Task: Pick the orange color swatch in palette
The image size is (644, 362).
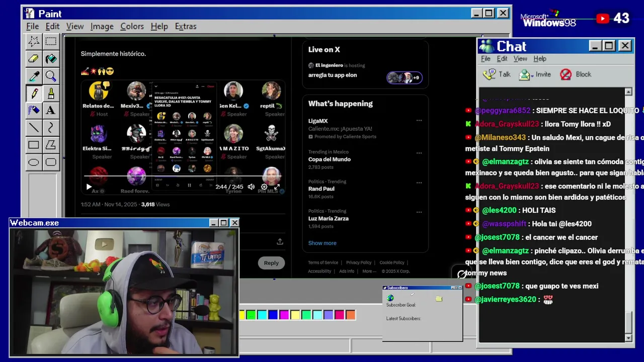Action: click(351, 315)
